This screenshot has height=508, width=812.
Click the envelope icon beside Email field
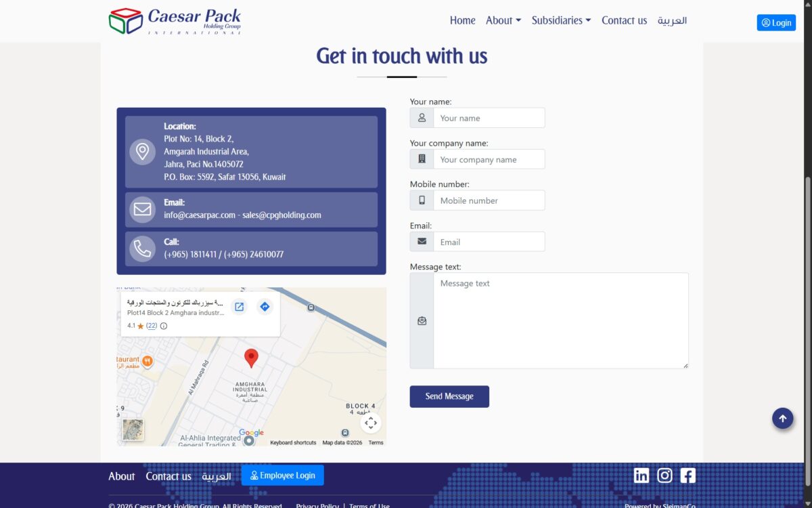pyautogui.click(x=422, y=242)
